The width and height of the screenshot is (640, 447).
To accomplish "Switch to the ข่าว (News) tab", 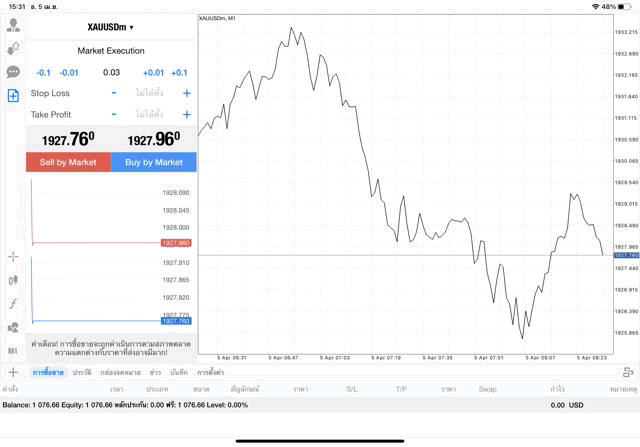I will click(155, 372).
